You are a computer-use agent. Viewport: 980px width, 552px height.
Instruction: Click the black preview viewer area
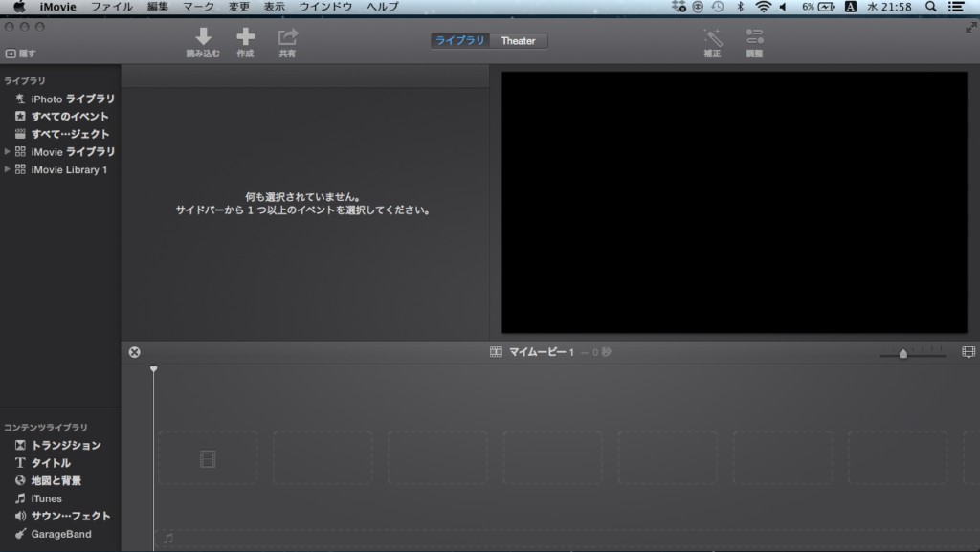point(734,202)
